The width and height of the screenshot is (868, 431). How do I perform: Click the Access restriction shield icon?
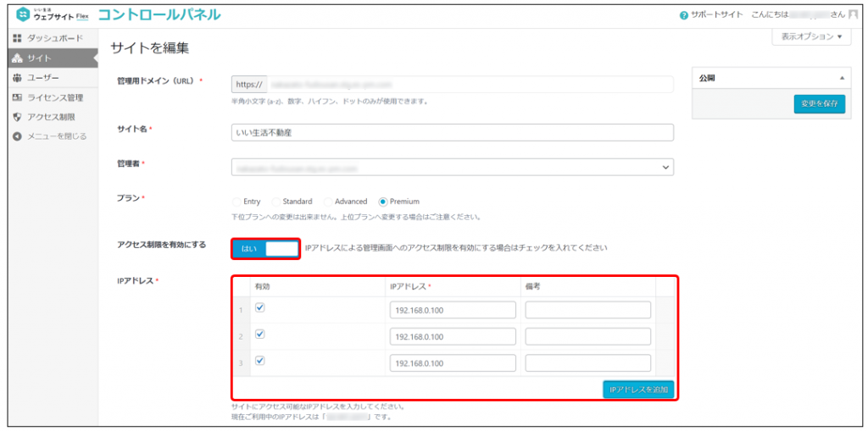pos(17,117)
